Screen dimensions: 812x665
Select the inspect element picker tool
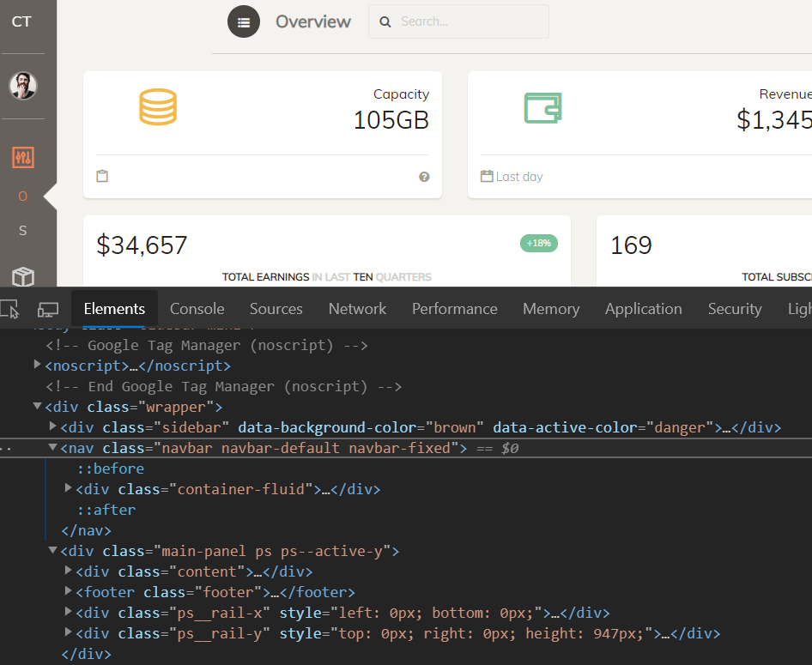12,308
